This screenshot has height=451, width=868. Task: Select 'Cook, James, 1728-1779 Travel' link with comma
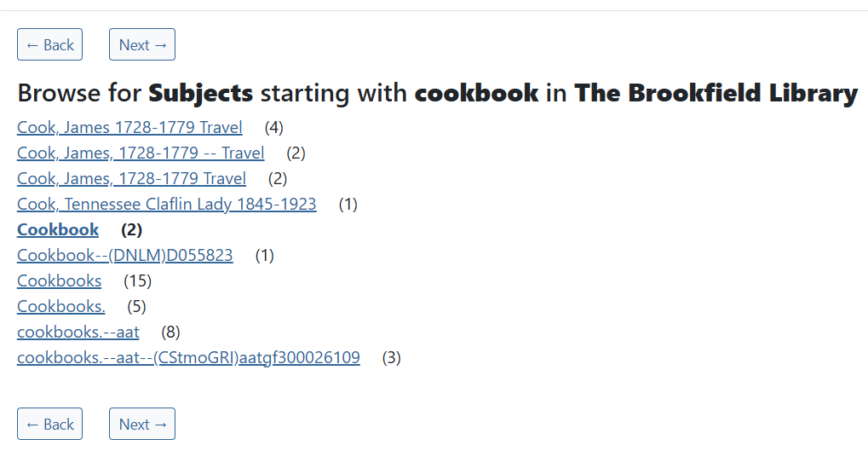coord(131,179)
